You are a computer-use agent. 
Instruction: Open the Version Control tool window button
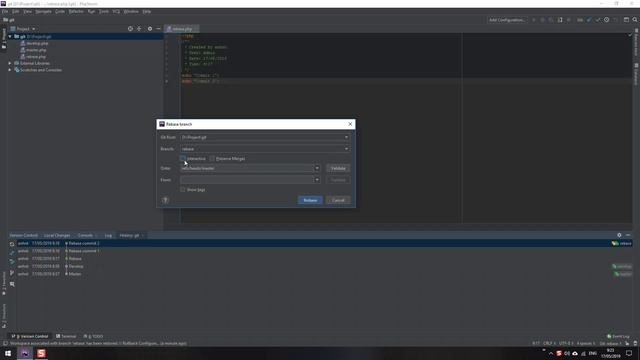click(29, 336)
